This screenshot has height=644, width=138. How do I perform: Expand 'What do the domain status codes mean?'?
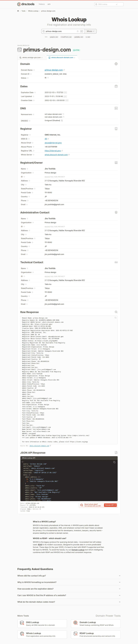click(x=69, y=602)
